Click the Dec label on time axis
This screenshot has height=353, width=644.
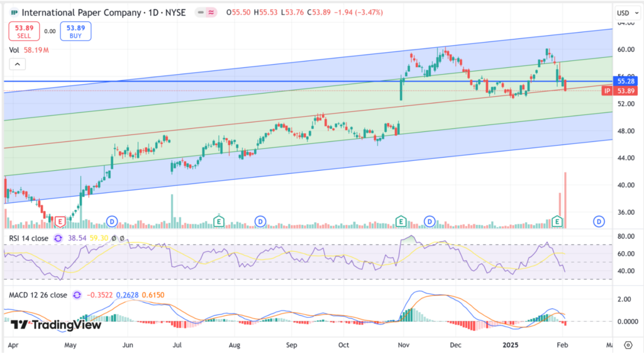(x=455, y=345)
